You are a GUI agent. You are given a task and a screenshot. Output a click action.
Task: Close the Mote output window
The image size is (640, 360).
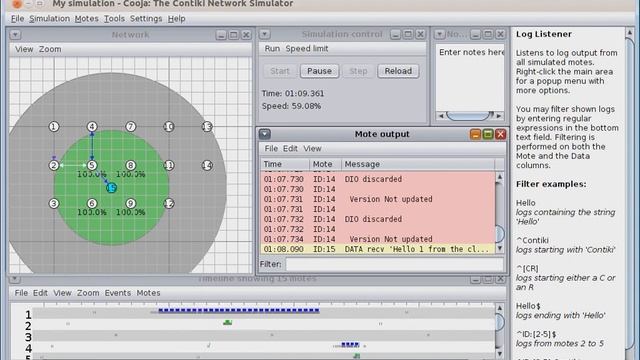(x=500, y=134)
